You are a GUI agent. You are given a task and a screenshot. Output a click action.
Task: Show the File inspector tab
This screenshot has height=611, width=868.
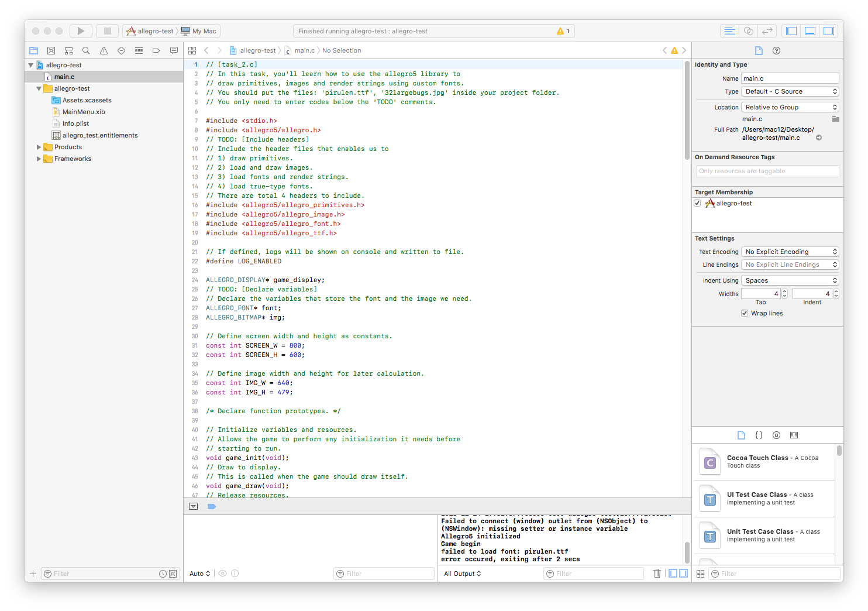[x=759, y=50]
